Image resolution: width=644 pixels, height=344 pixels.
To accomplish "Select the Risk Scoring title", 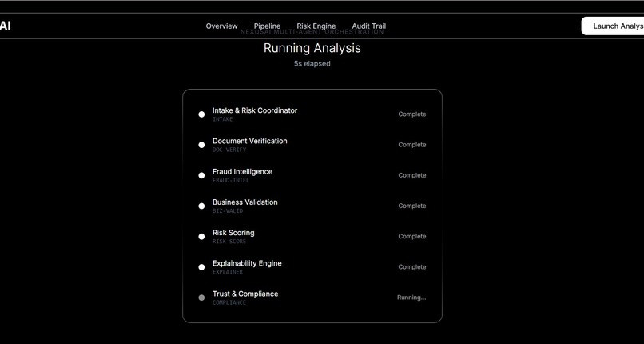I will (233, 233).
